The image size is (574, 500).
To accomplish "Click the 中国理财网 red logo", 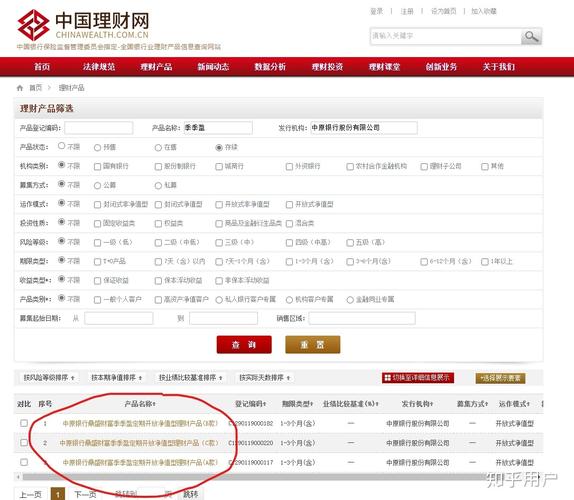I will pyautogui.click(x=33, y=25).
